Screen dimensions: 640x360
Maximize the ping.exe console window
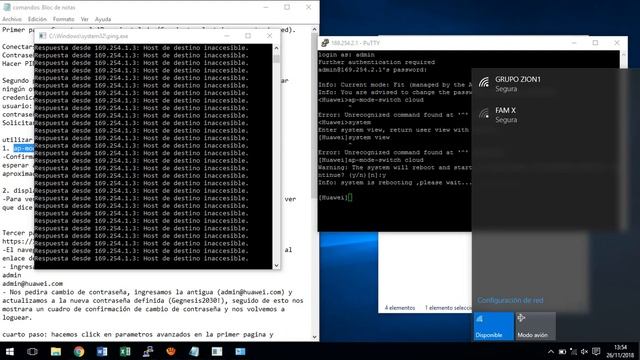click(x=248, y=36)
